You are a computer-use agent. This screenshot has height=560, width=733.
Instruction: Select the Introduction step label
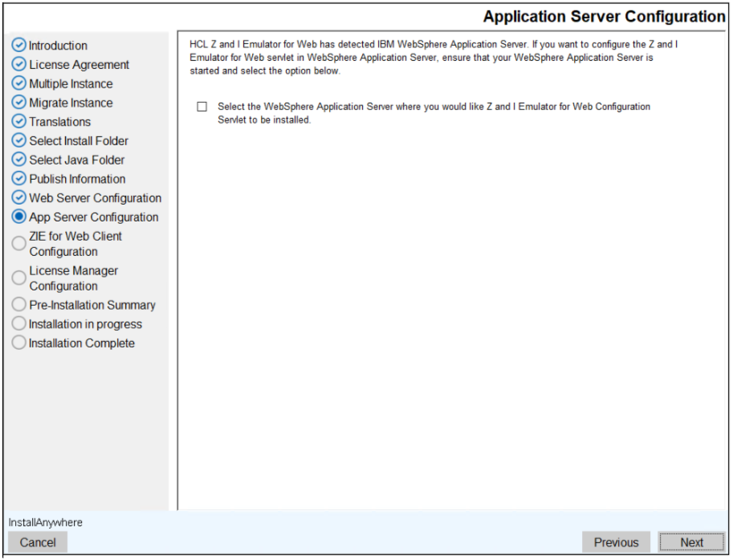pos(58,46)
